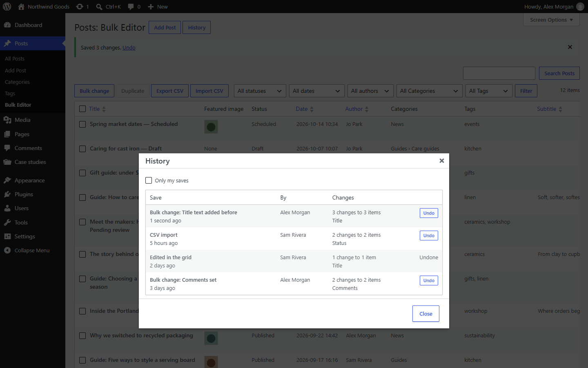This screenshot has height=368, width=588.
Task: Open the Ctrl+K search command palette
Action: [109, 7]
